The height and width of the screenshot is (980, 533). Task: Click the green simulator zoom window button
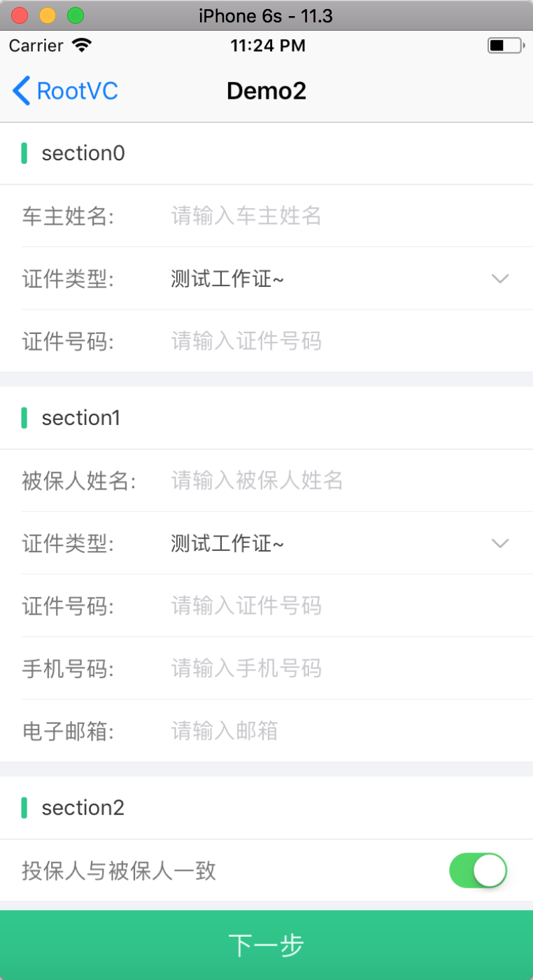(x=75, y=15)
